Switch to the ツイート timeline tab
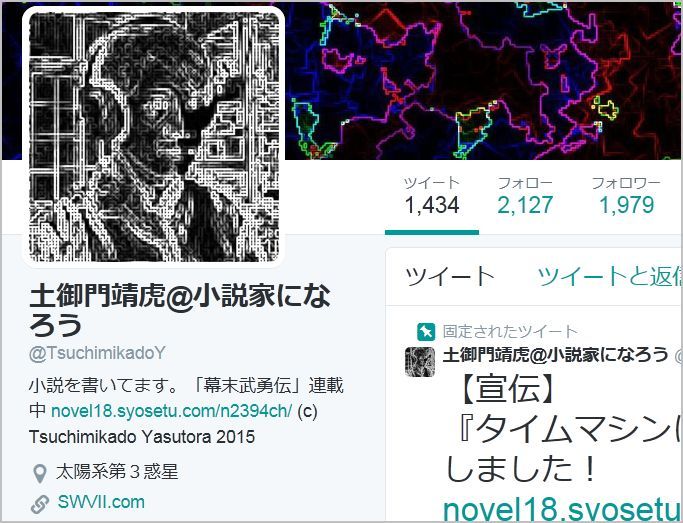 (x=450, y=277)
